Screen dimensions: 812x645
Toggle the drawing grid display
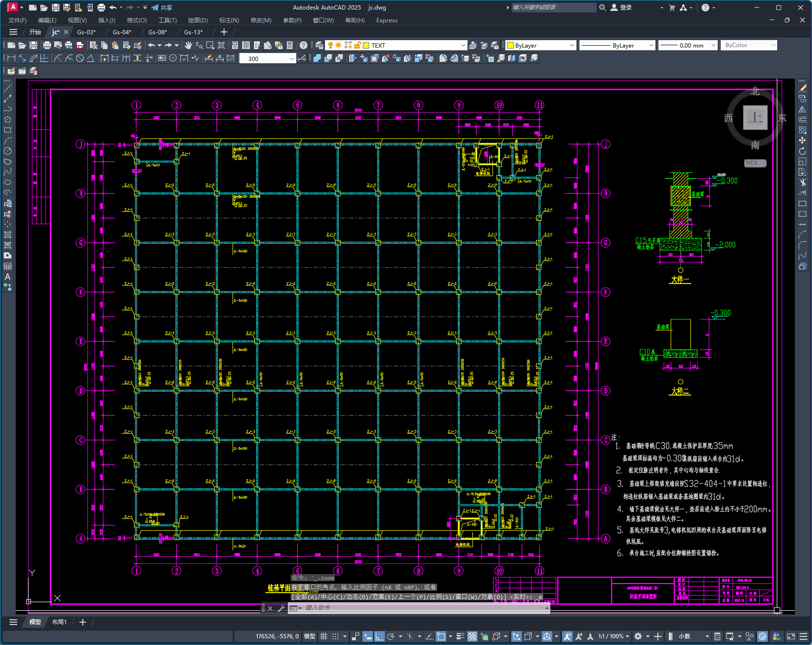point(323,636)
